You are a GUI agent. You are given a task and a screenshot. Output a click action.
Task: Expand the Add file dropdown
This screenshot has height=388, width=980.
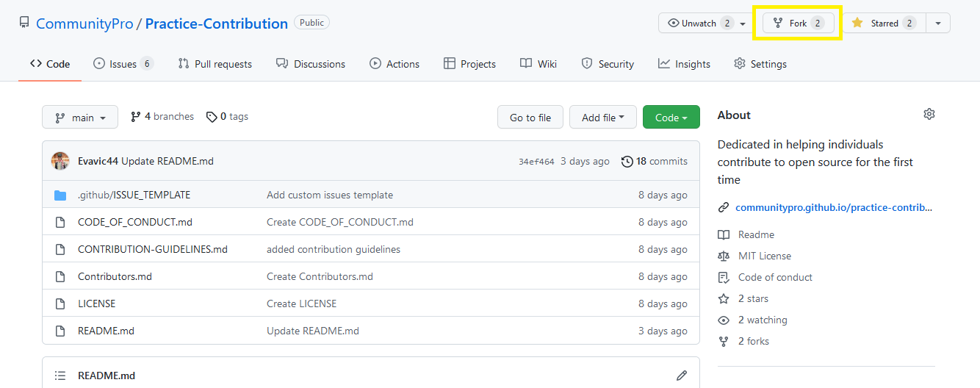click(x=602, y=118)
